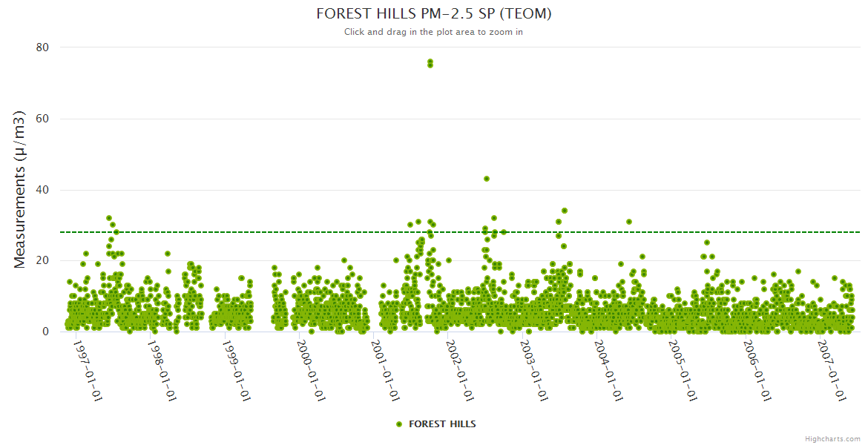Screen dimensions: 868x445
Task: Select the highest outlier point near 76
Action: (430, 62)
